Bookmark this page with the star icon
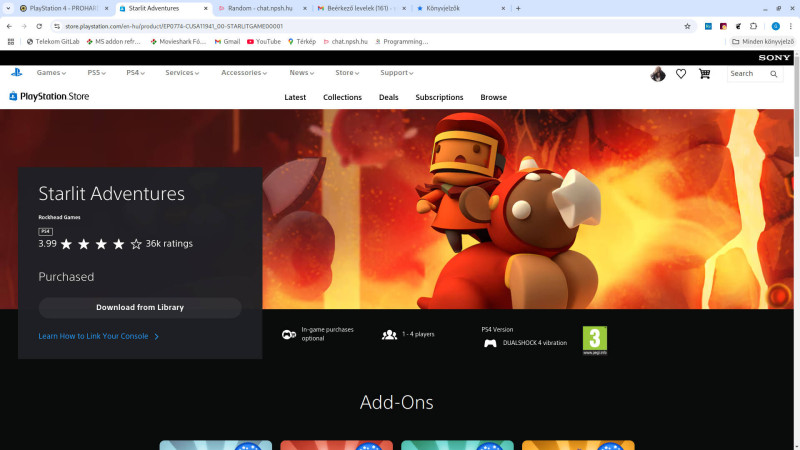 (x=687, y=26)
